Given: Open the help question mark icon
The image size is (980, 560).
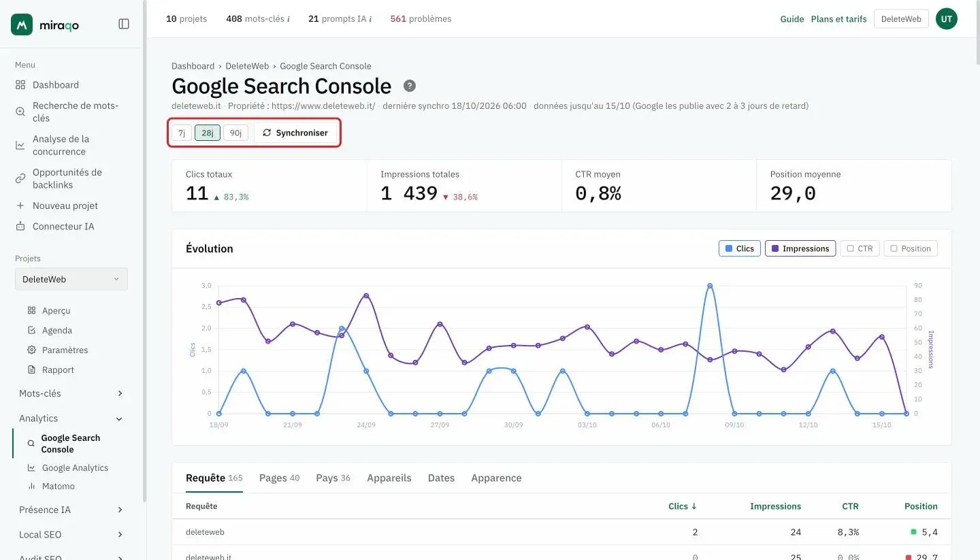Looking at the screenshot, I should (409, 86).
